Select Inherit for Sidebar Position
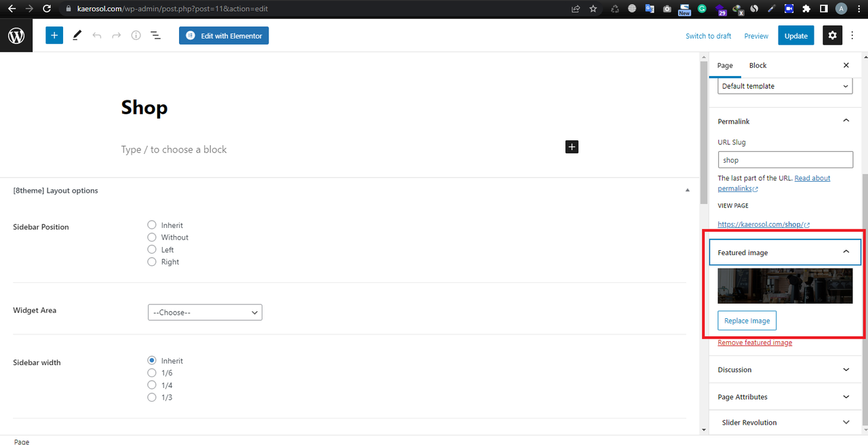 [x=152, y=225]
